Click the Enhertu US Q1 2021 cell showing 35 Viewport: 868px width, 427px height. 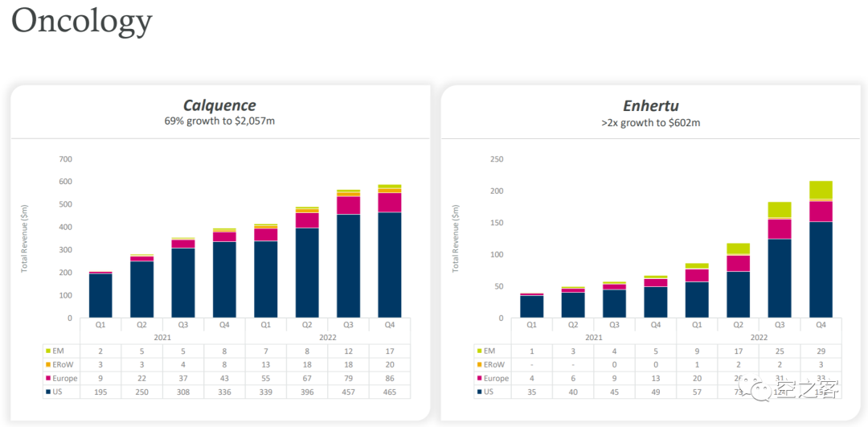[532, 392]
